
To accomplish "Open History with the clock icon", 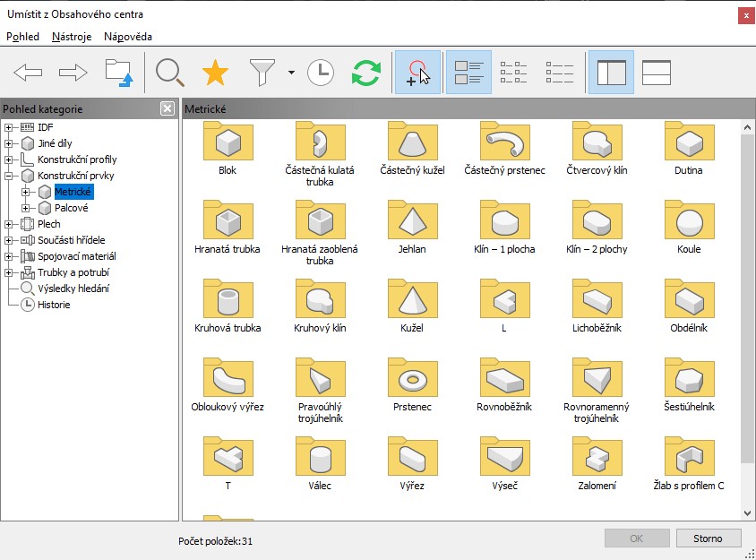I will [321, 73].
